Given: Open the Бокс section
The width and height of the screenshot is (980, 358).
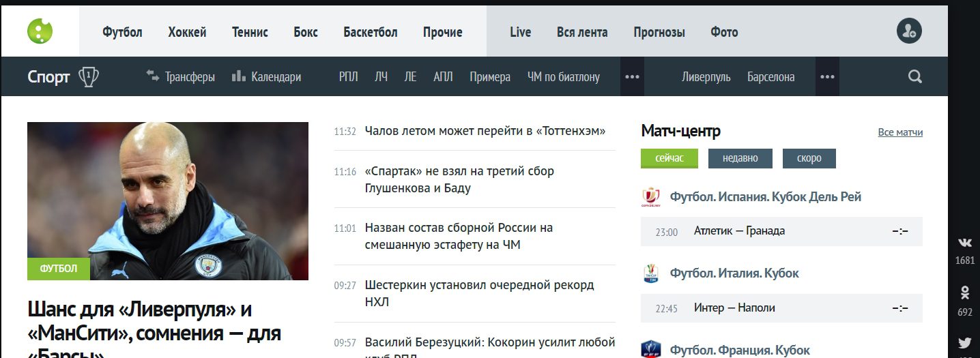Looking at the screenshot, I should (306, 32).
